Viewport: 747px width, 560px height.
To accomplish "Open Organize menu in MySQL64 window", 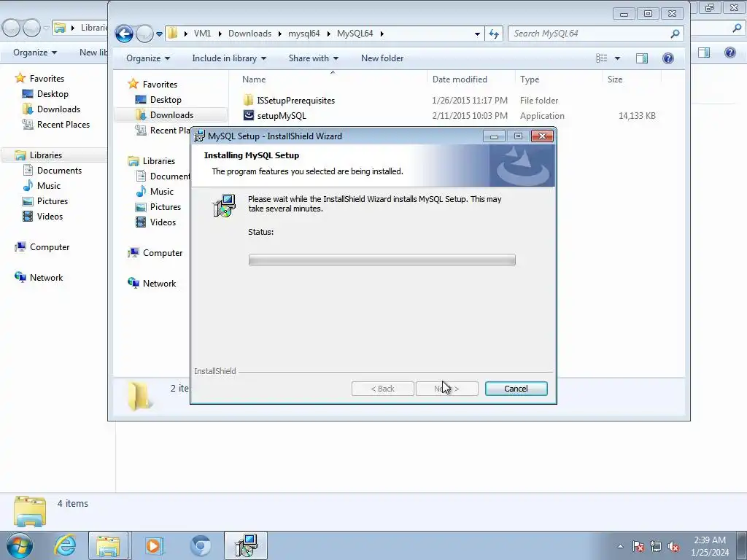I will pyautogui.click(x=147, y=58).
